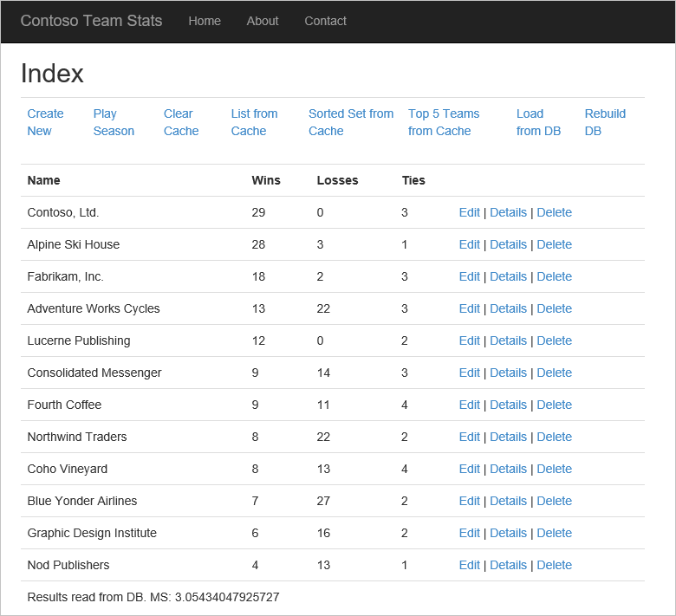Click the Load from DB link
676x616 pixels.
point(538,122)
